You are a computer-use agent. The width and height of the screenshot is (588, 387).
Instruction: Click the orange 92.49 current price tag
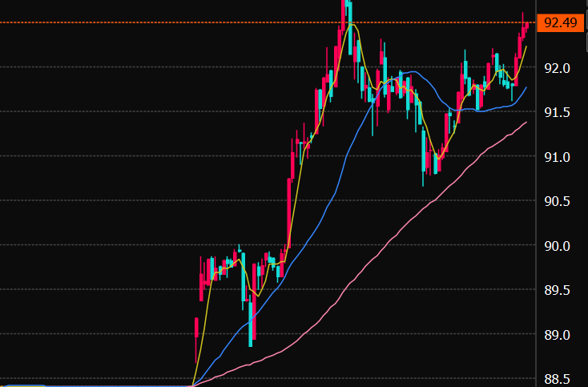pos(560,22)
